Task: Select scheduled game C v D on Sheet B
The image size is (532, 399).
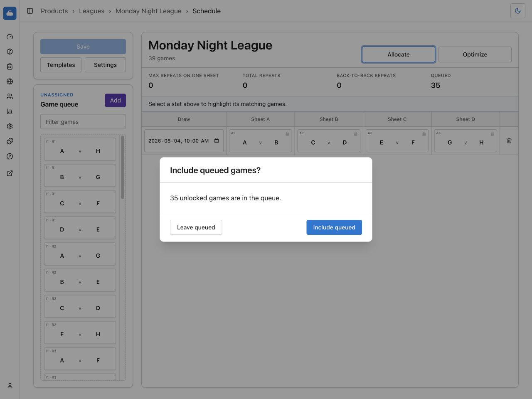Action: [x=329, y=141]
